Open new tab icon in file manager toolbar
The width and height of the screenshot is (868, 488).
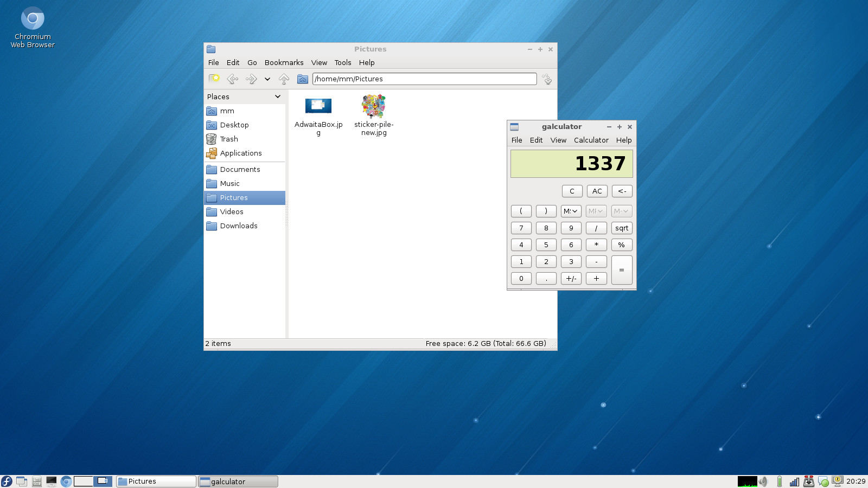pyautogui.click(x=214, y=79)
